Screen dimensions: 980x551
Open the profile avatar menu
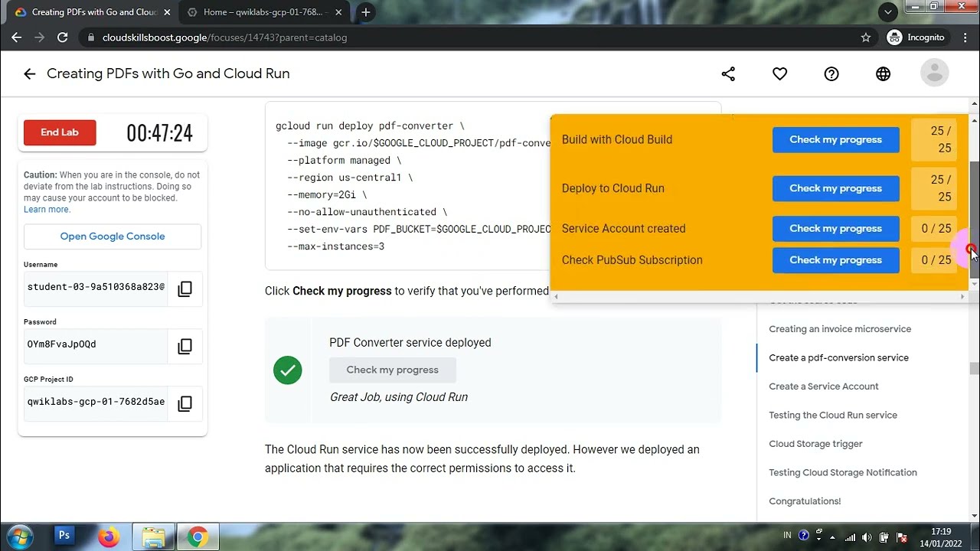coord(934,73)
